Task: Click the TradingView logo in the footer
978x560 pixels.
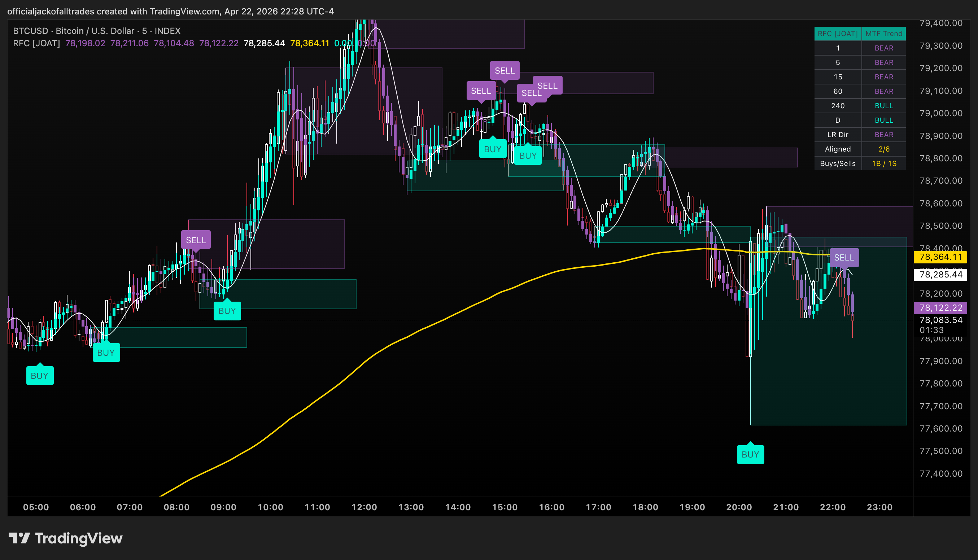Action: click(65, 538)
